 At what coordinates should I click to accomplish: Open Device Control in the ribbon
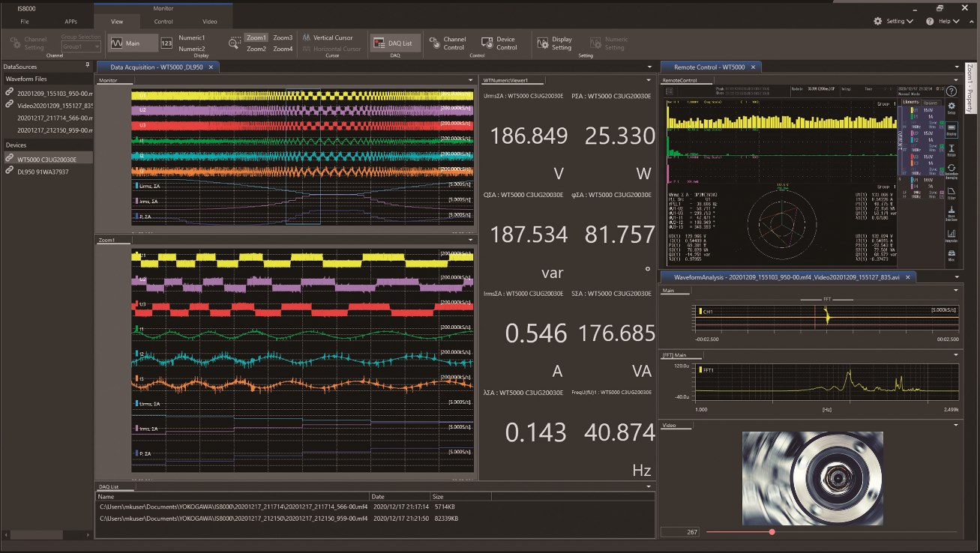[x=487, y=43]
